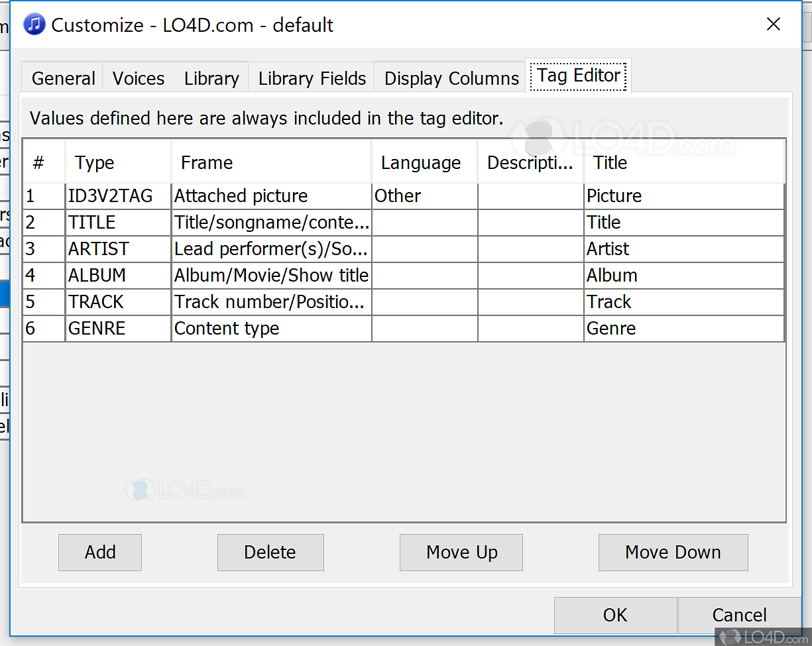The image size is (812, 646).
Task: Click the music note app icon
Action: (34, 25)
